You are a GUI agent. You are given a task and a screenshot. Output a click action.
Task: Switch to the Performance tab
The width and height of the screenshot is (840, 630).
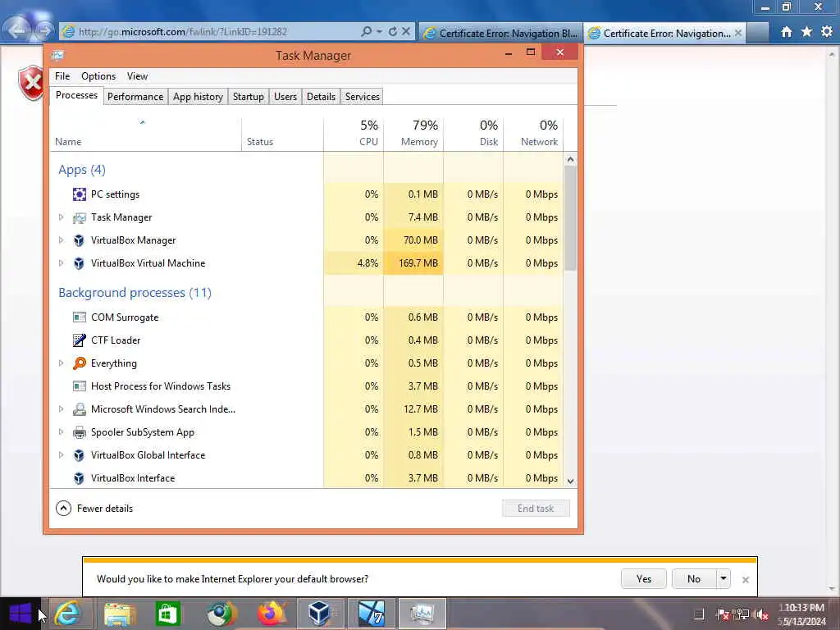(135, 97)
